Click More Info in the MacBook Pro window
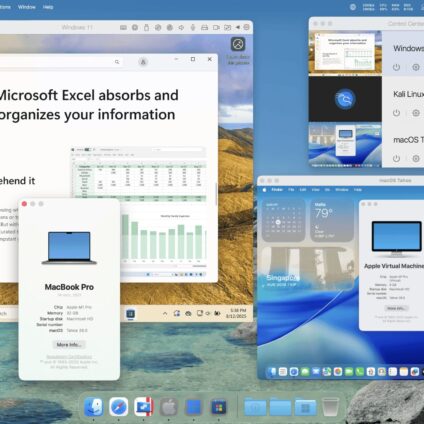The image size is (424, 424). (x=69, y=345)
